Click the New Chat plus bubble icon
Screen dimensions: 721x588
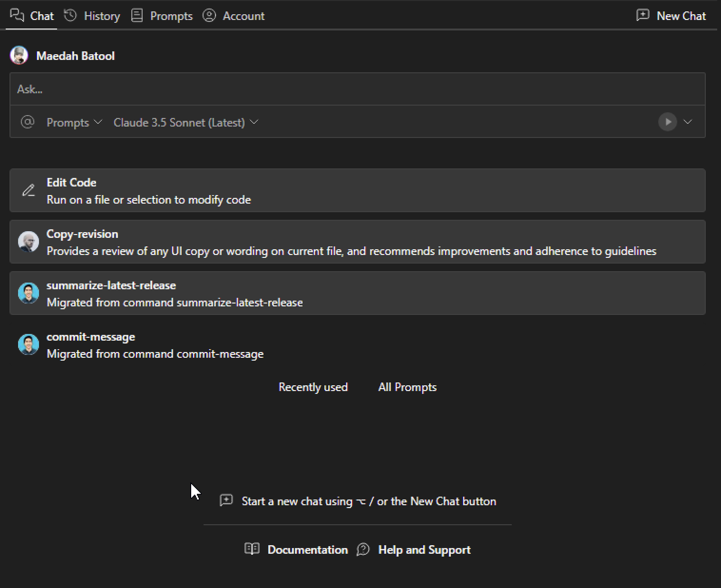(643, 15)
